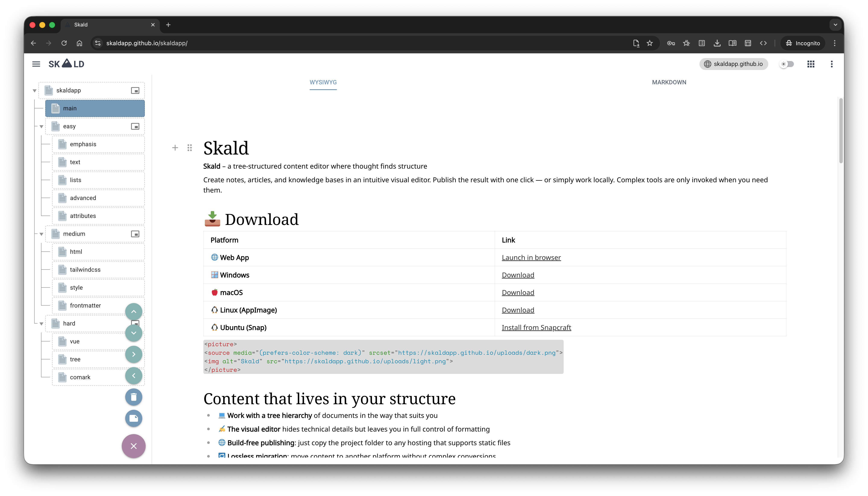The height and width of the screenshot is (496, 868).
Task: Close the floating action menu
Action: tap(134, 446)
